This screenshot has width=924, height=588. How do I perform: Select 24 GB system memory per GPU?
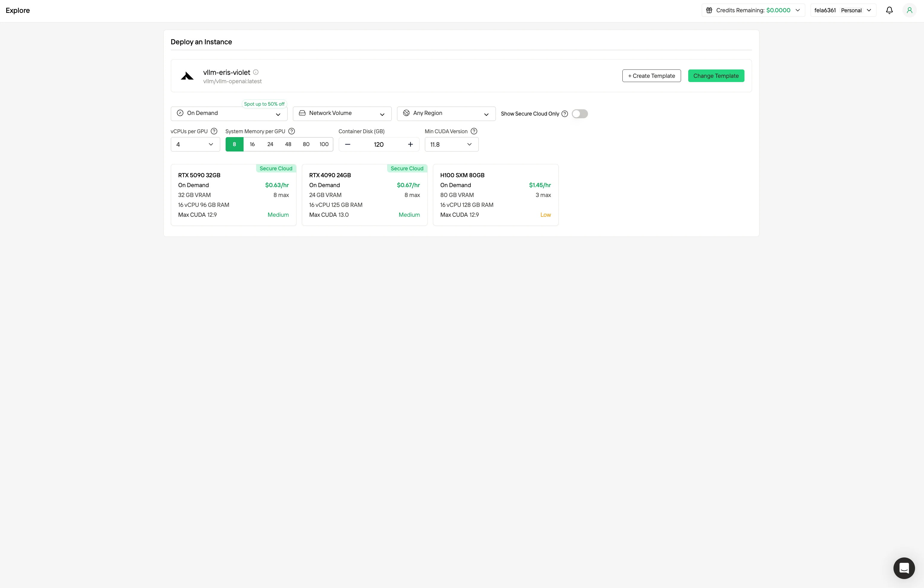coord(270,144)
